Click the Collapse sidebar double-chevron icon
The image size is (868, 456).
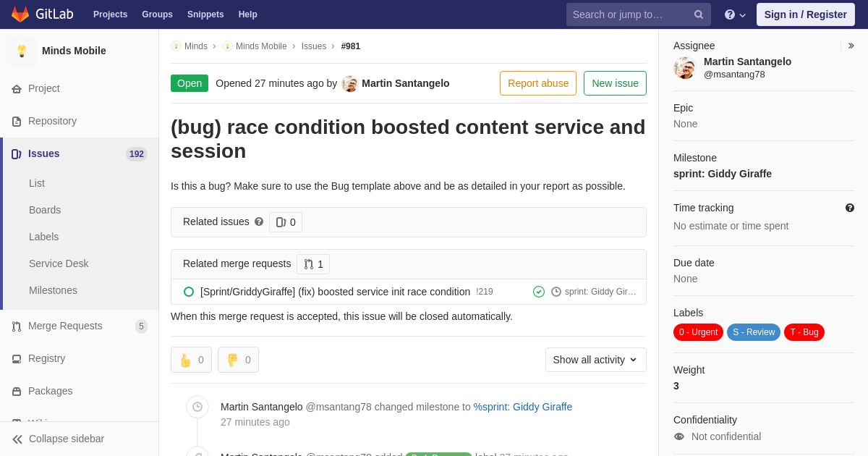pos(17,439)
